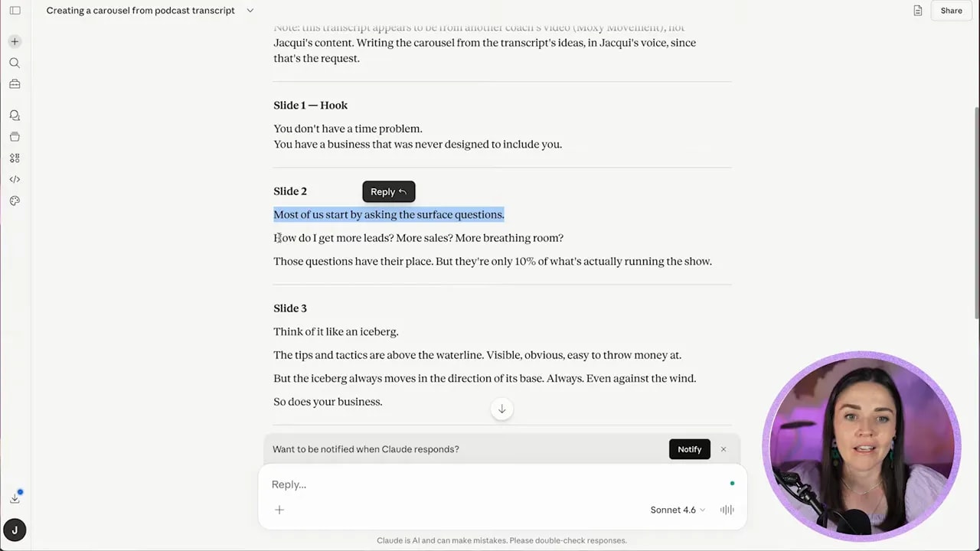Image resolution: width=980 pixels, height=551 pixels.
Task: Click 'You have a business that was never designed' line
Action: tap(417, 145)
